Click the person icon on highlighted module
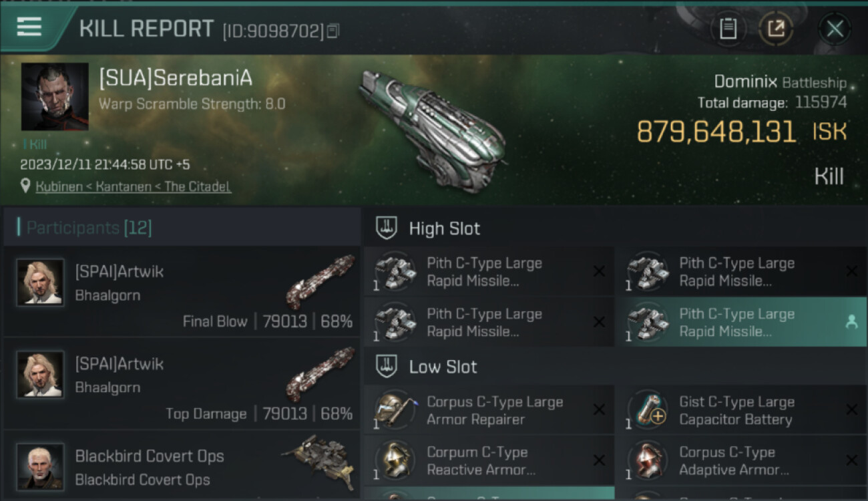This screenshot has width=868, height=501. pos(851,322)
